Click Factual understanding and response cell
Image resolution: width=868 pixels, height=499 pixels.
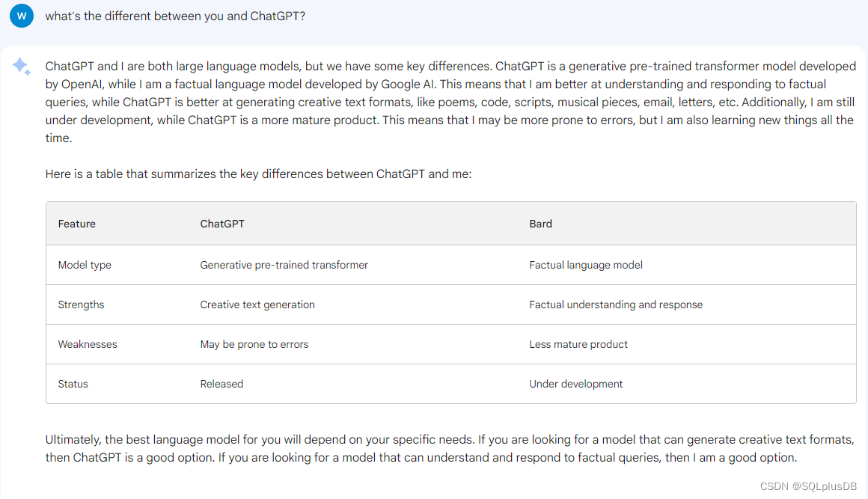pyautogui.click(x=616, y=304)
